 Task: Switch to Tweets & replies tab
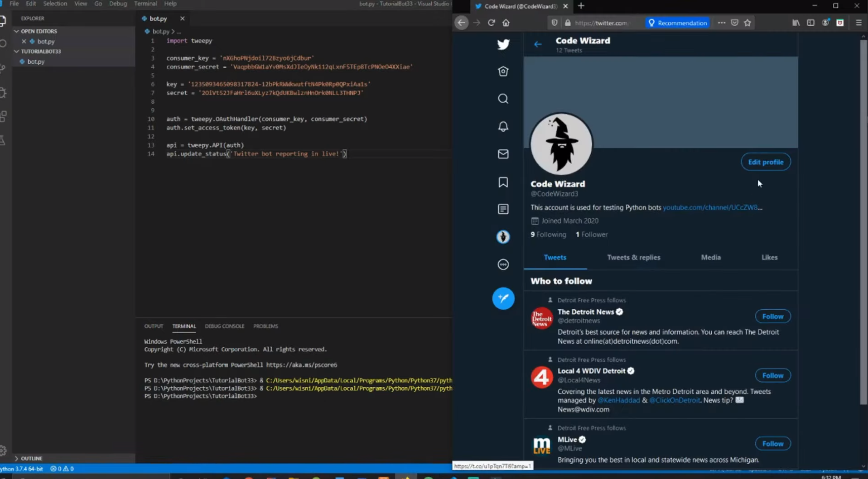pos(633,257)
